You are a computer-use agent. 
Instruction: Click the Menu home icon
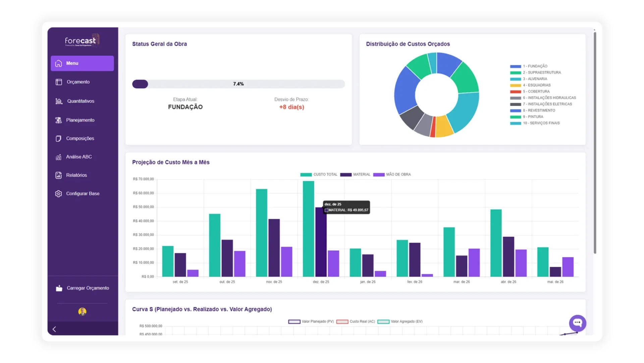(x=59, y=63)
